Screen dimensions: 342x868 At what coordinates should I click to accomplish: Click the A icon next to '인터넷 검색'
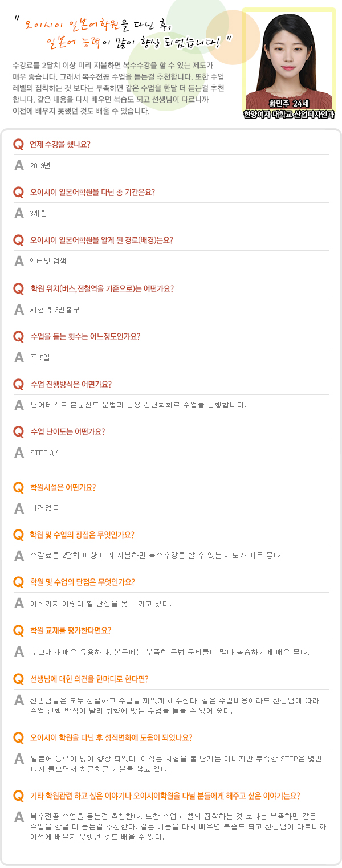(19, 262)
